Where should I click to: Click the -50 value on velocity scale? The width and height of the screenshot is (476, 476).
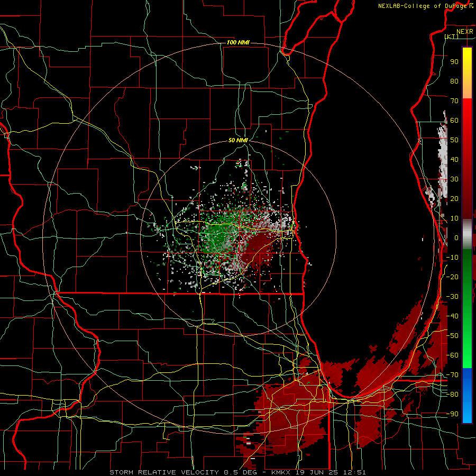tap(452, 336)
